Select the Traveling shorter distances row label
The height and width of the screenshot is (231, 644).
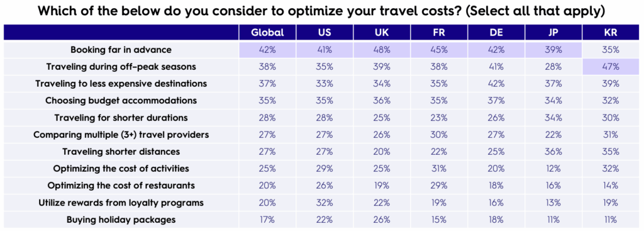121,151
